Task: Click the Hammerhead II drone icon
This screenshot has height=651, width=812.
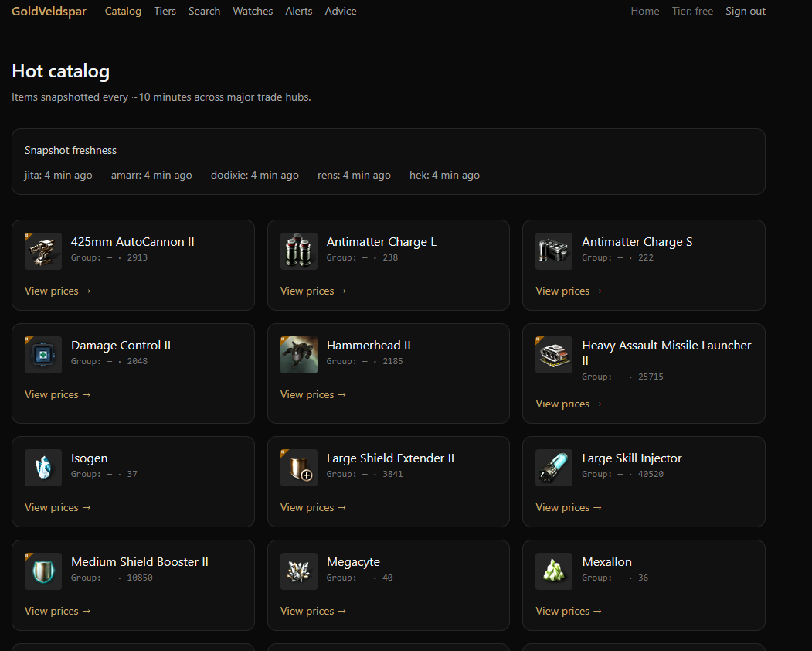Action: pyautogui.click(x=299, y=355)
